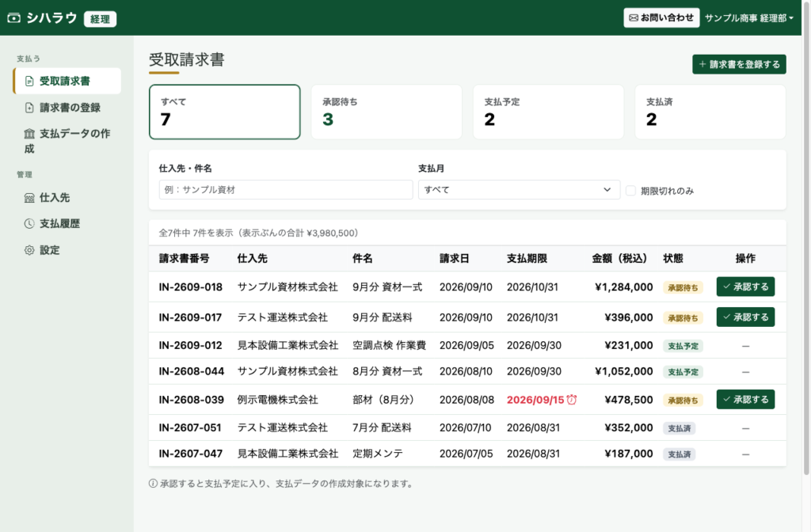Click the amount ¥187,000
This screenshot has height=532, width=811.
point(628,454)
